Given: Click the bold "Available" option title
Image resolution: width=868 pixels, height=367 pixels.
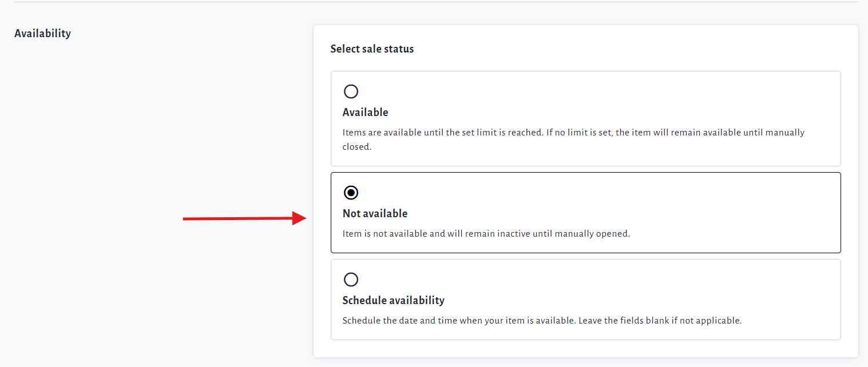Looking at the screenshot, I should (x=365, y=112).
